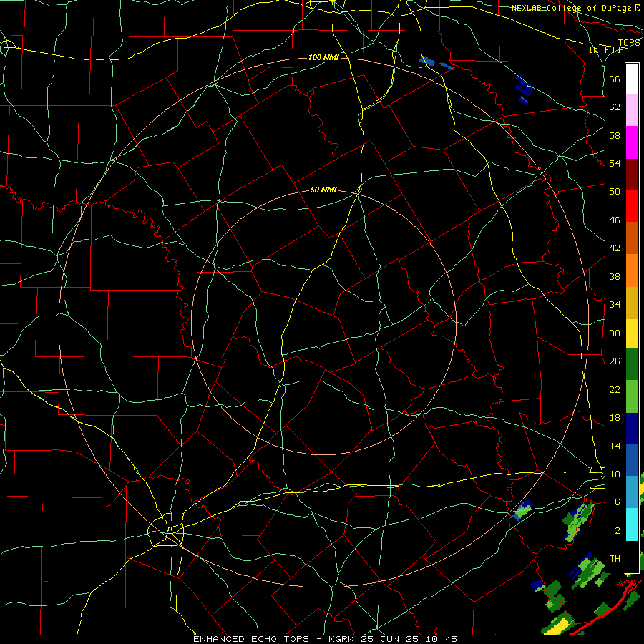This screenshot has width=644, height=644.
Task: Click the K FT units label
Action: tap(605, 49)
